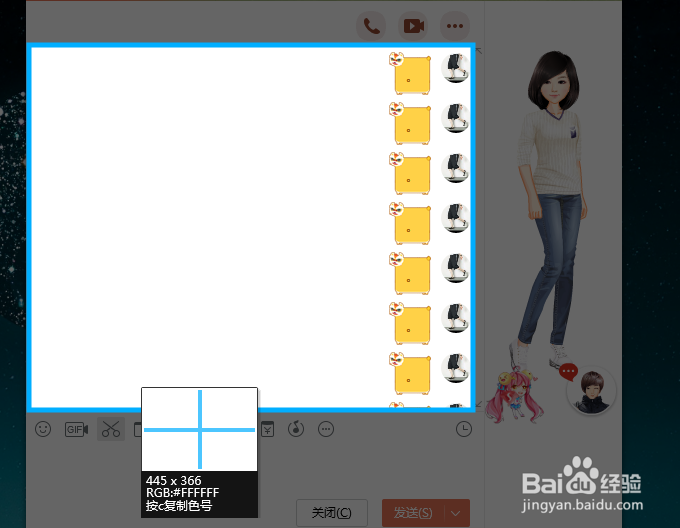Viewport: 680px width, 528px height.
Task: Click the female QQ show avatar figure
Action: tap(552, 208)
